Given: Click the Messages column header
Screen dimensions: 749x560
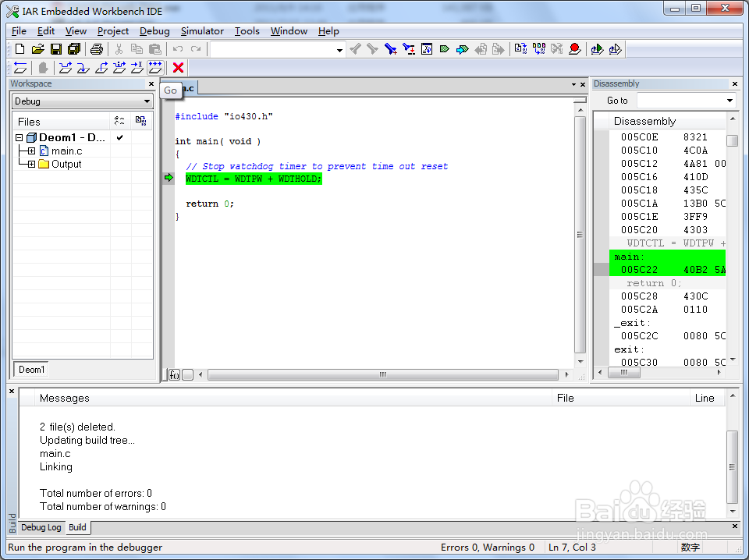Looking at the screenshot, I should click(x=293, y=398).
